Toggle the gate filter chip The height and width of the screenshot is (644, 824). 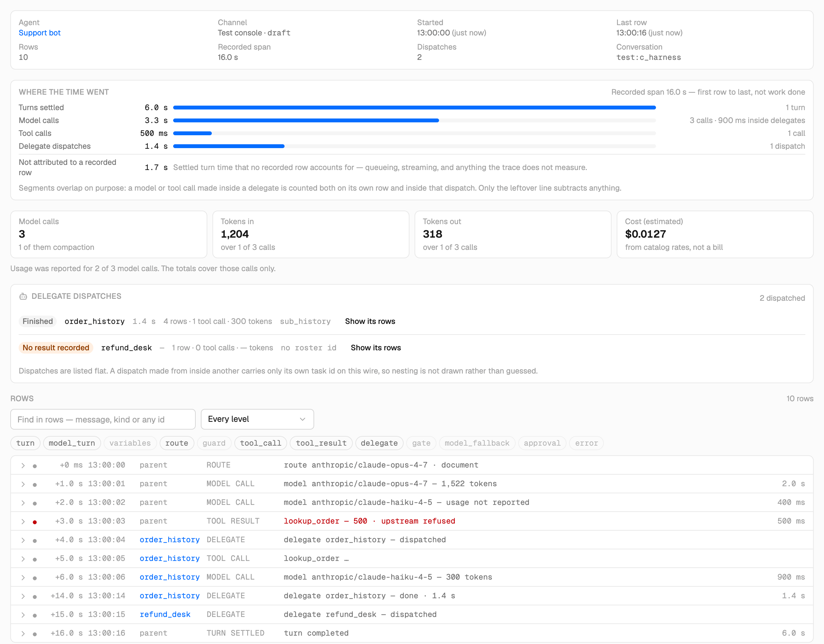[421, 443]
